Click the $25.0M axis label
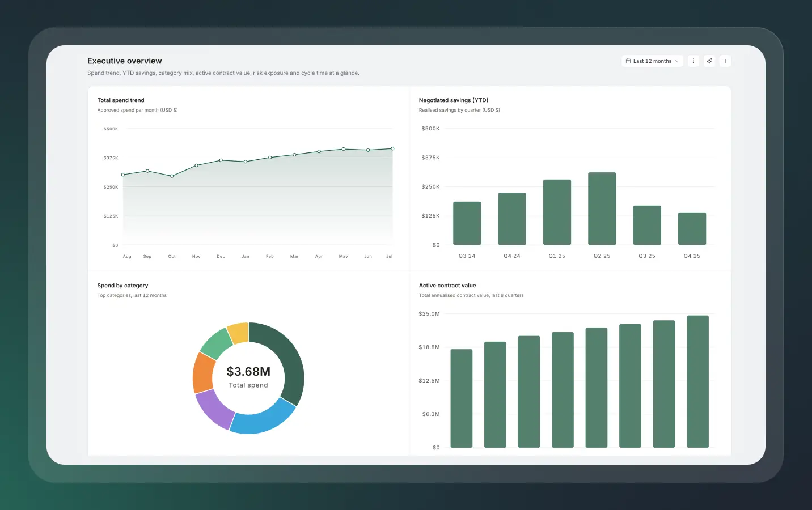Screen dimensions: 812x510 click(x=429, y=314)
